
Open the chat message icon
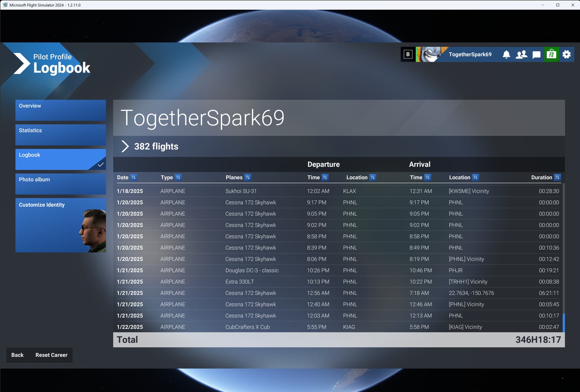tap(536, 55)
